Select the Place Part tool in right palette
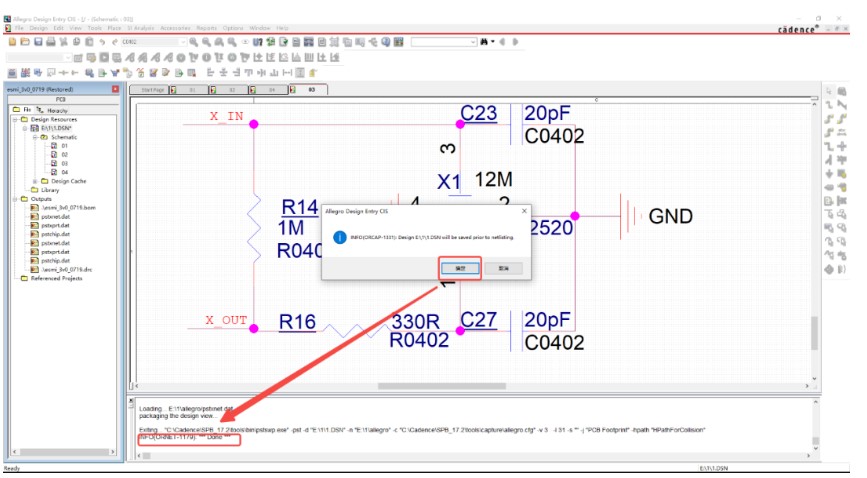This screenshot has height=478, width=867. point(842,91)
